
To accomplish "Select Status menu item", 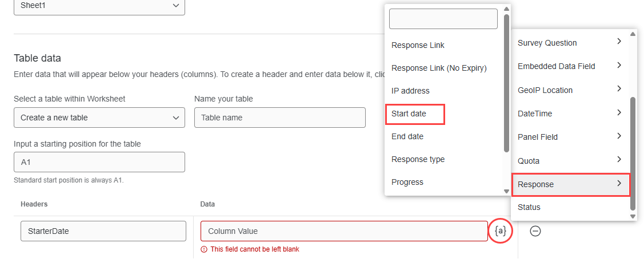I will click(529, 207).
